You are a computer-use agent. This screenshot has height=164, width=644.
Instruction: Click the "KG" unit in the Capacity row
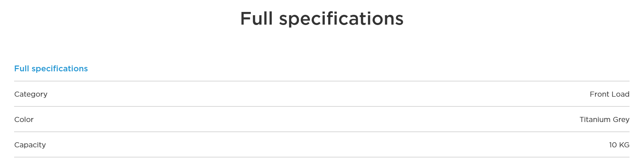624,145
